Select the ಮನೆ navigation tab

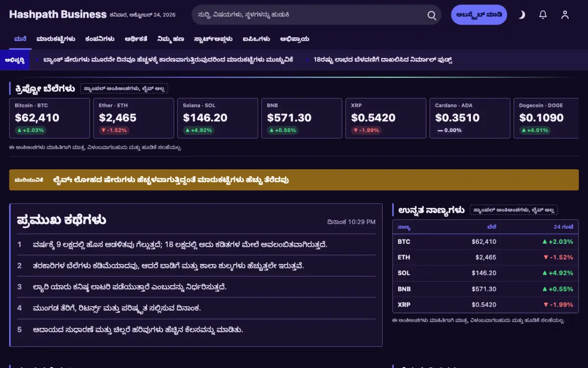click(x=20, y=39)
